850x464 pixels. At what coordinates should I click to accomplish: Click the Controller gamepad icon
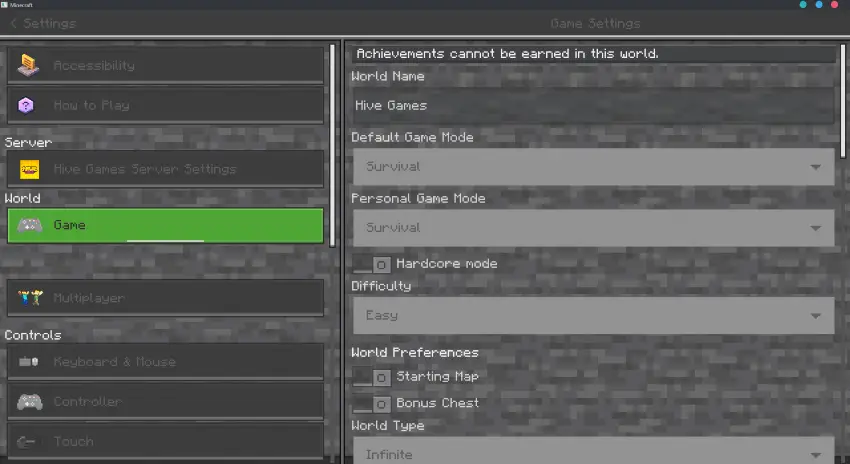click(x=28, y=402)
